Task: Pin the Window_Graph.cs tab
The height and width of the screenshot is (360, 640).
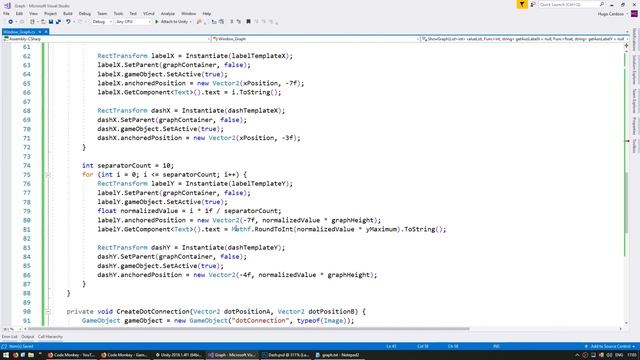Action: (40, 32)
